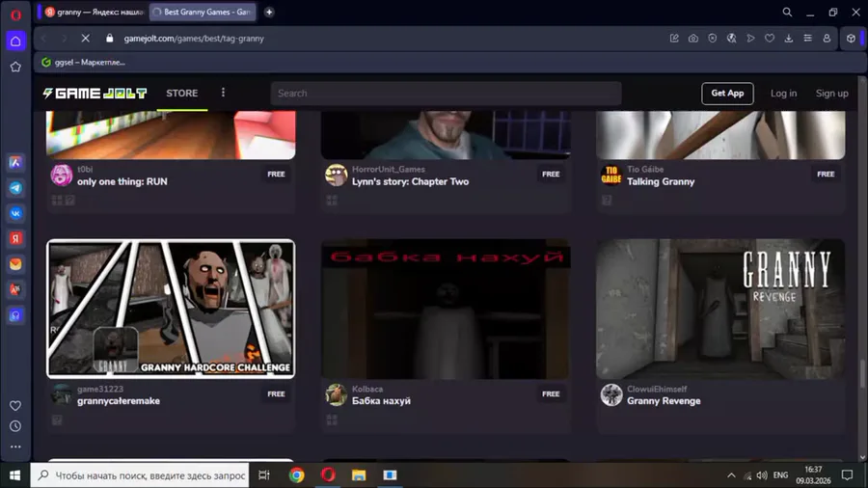Image resolution: width=868 pixels, height=488 pixels.
Task: Open downloads icon in toolbar
Action: (789, 39)
